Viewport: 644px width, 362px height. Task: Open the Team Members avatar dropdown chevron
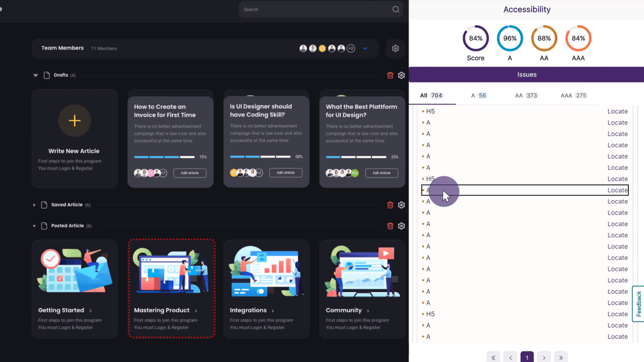click(x=365, y=48)
